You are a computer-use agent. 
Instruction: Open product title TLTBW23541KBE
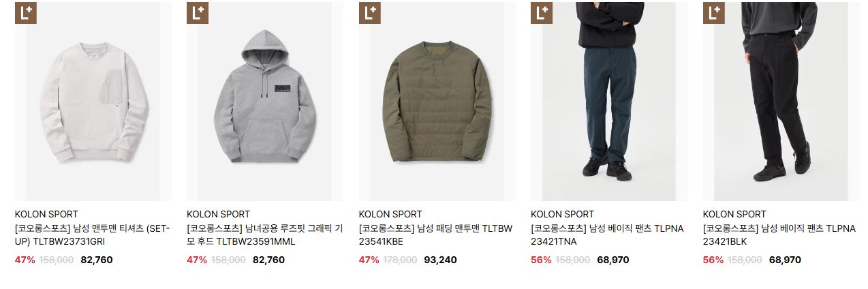(x=436, y=235)
